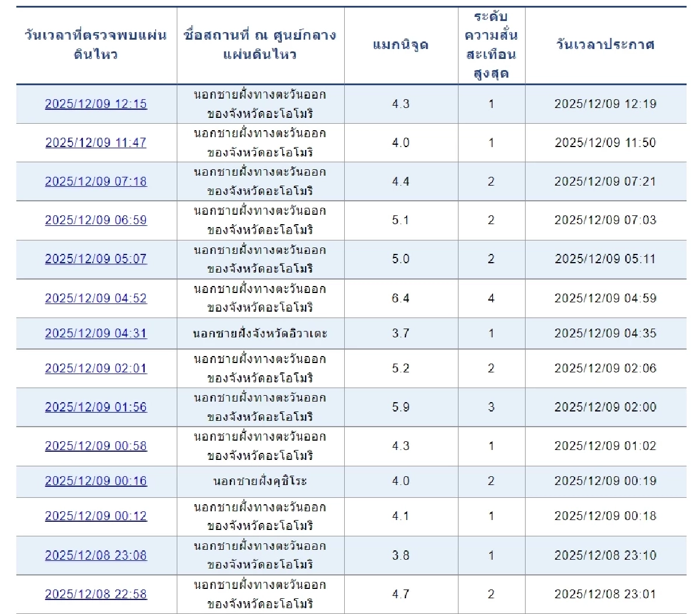Open the magnitude 6.4 earthquake at 04:52
The width and height of the screenshot is (700, 614).
95,299
